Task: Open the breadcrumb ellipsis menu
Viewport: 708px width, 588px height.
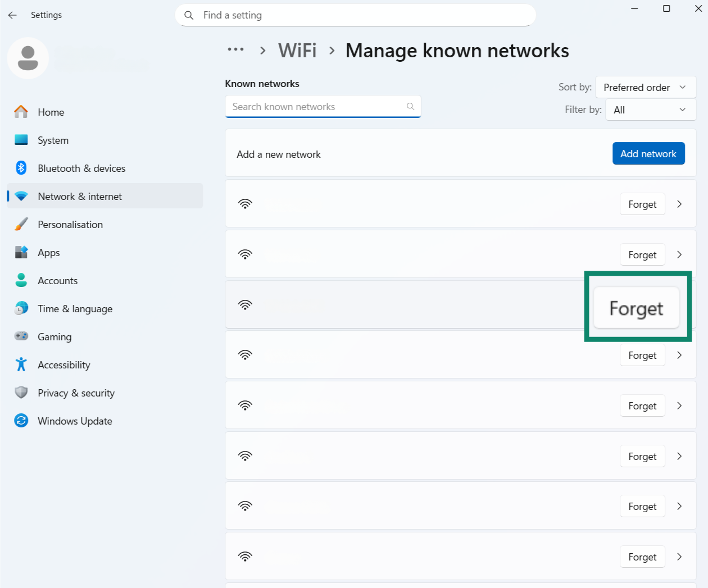Action: (x=235, y=50)
